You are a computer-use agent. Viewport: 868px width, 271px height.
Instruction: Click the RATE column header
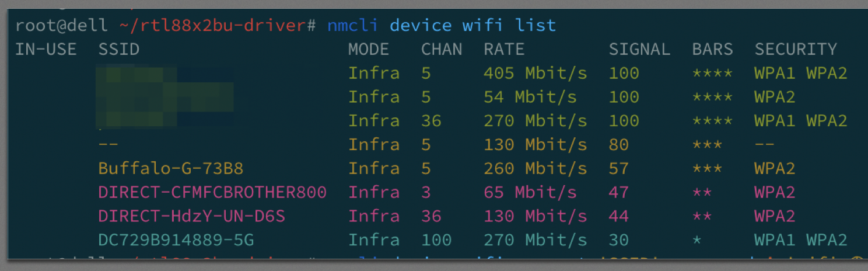504,49
